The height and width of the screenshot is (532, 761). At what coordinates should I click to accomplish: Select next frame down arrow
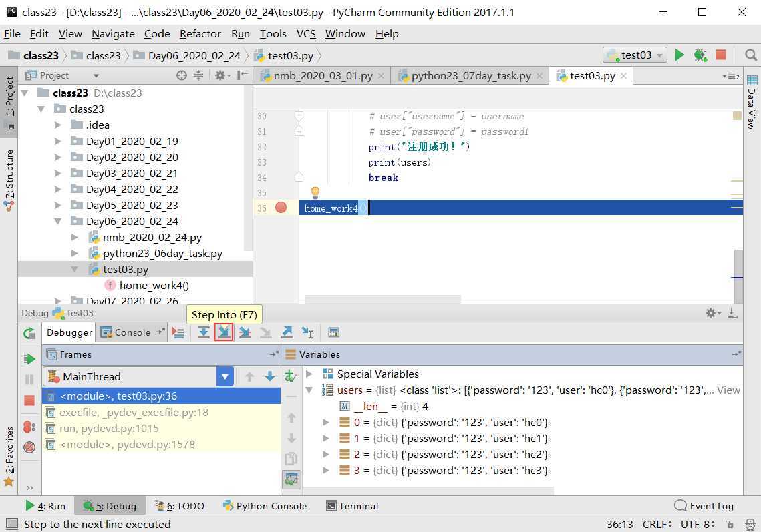[270, 377]
